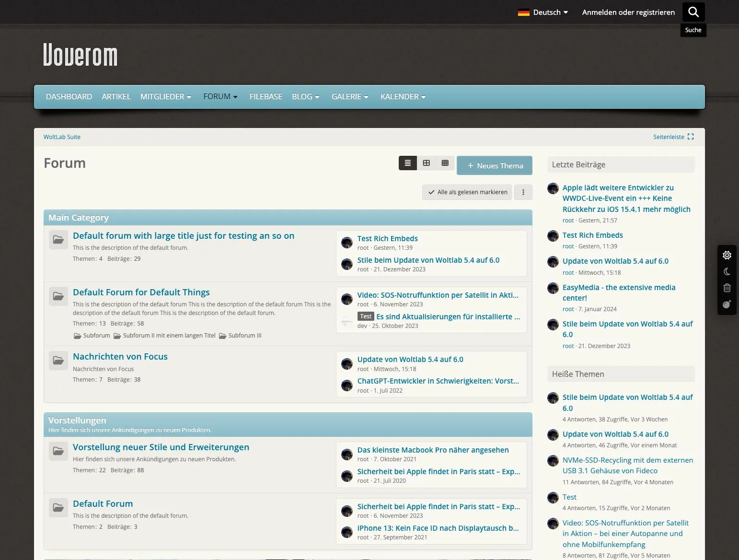
Task: Click the bomb icon in floating side panel
Action: 727,304
